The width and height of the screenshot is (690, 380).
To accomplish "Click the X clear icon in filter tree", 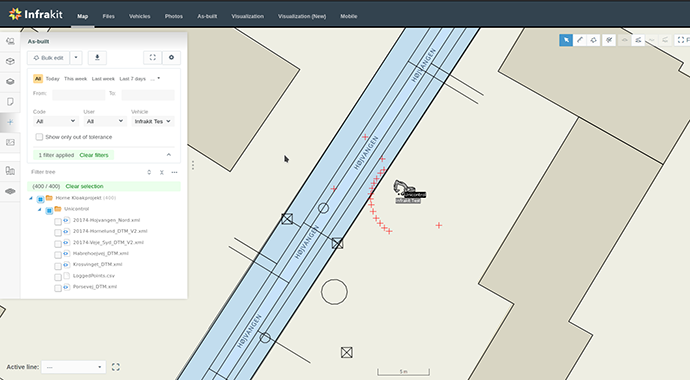I will 161,172.
